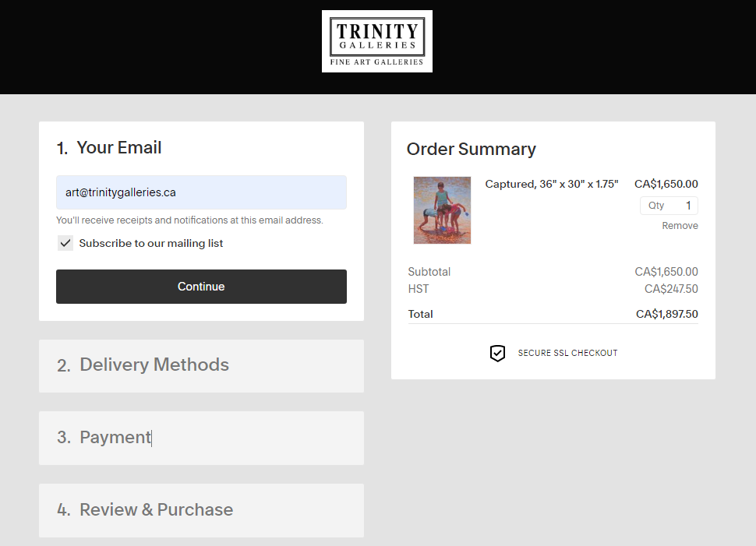
Task: Uncheck Subscribe to our mailing list
Action: pyautogui.click(x=65, y=243)
